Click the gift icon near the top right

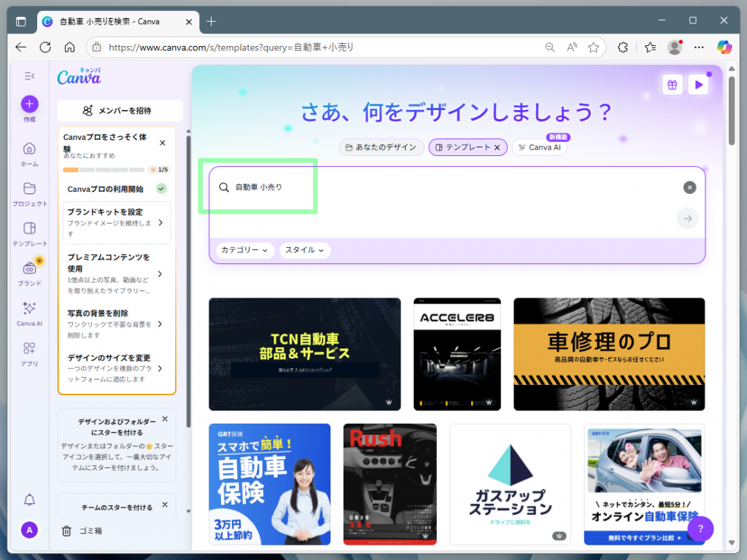click(x=672, y=85)
